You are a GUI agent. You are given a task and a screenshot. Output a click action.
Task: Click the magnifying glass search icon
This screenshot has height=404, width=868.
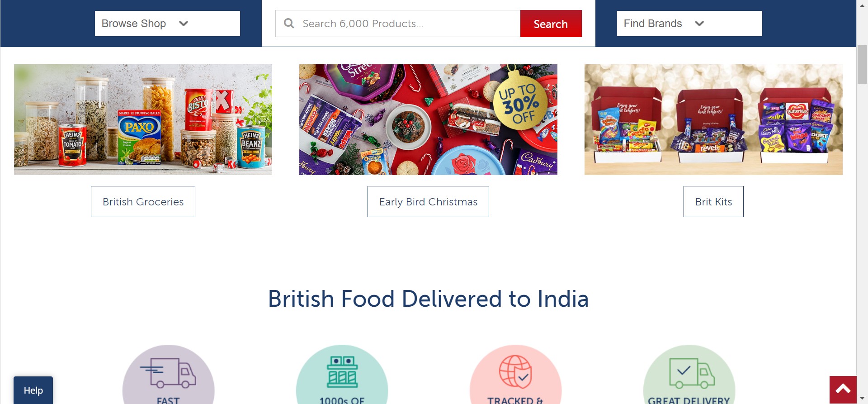pos(289,23)
